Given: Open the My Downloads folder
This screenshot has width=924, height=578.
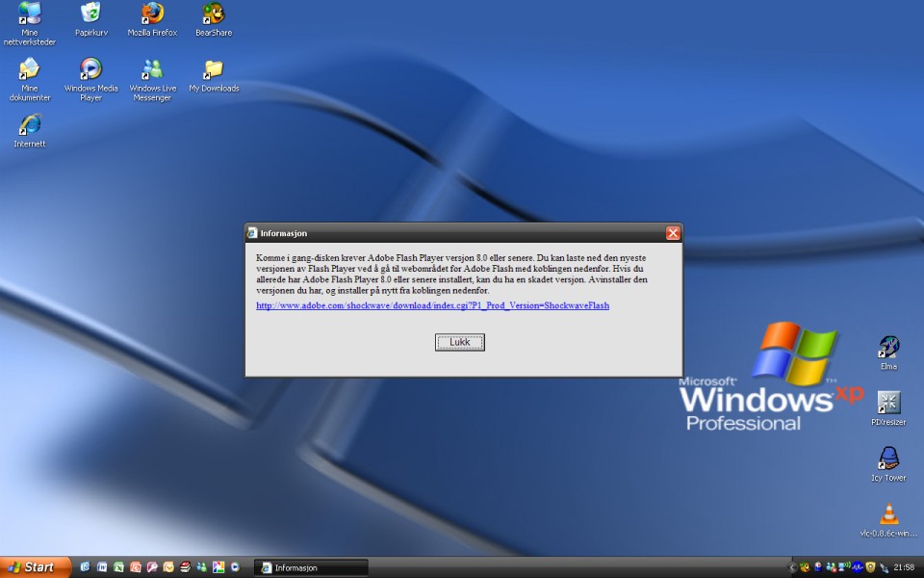Looking at the screenshot, I should tap(214, 75).
